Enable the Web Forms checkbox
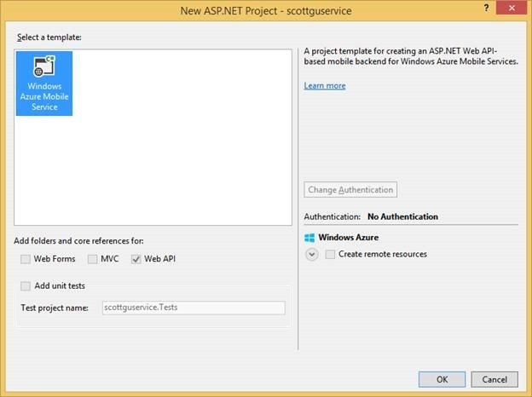 28,259
